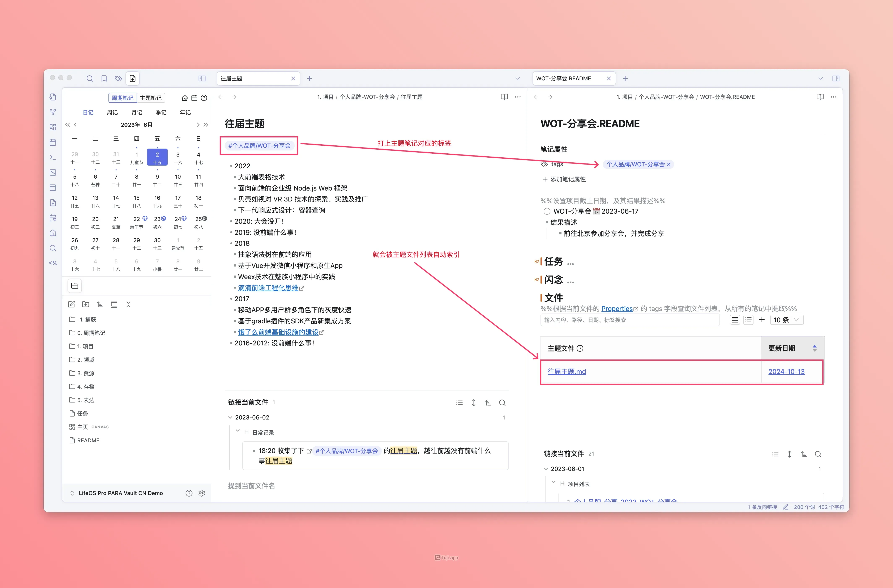Toggle reading view in README pane
Viewport: 893px width, 588px height.
pyautogui.click(x=820, y=97)
